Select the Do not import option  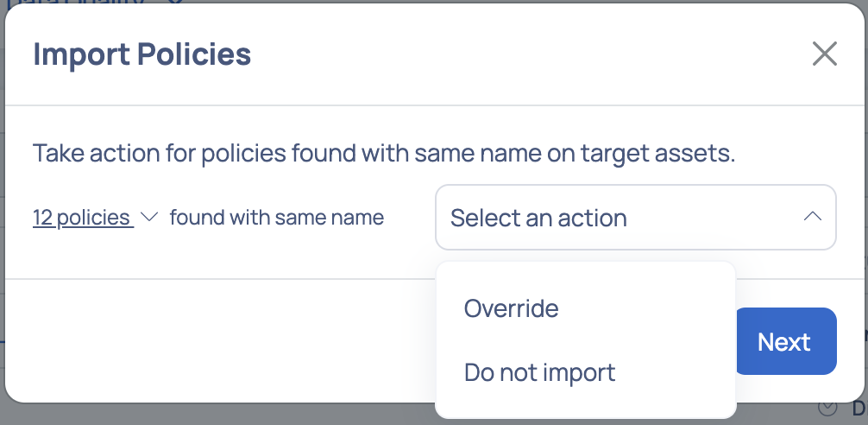tap(540, 372)
